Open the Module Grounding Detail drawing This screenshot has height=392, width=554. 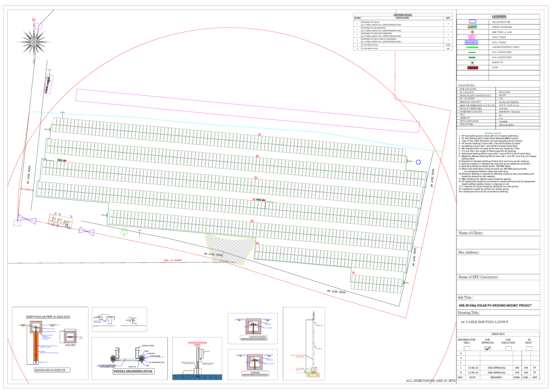click(130, 358)
